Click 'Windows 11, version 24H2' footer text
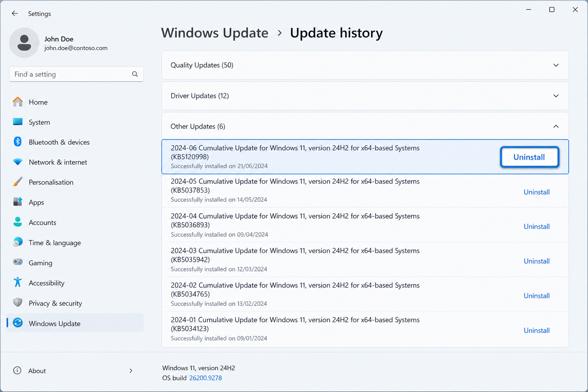Viewport: 588px width, 392px height. coord(199,368)
